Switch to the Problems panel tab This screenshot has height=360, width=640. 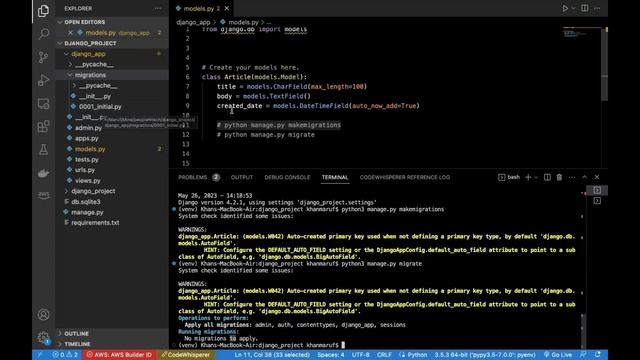pyautogui.click(x=198, y=177)
